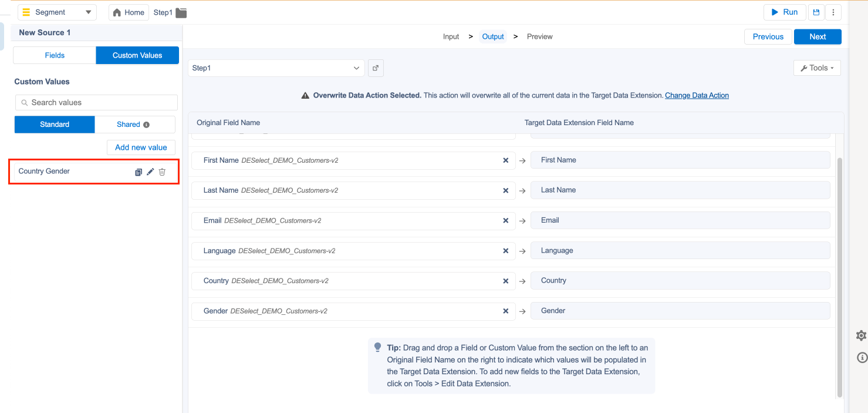
Task: Go to Home
Action: [x=128, y=12]
